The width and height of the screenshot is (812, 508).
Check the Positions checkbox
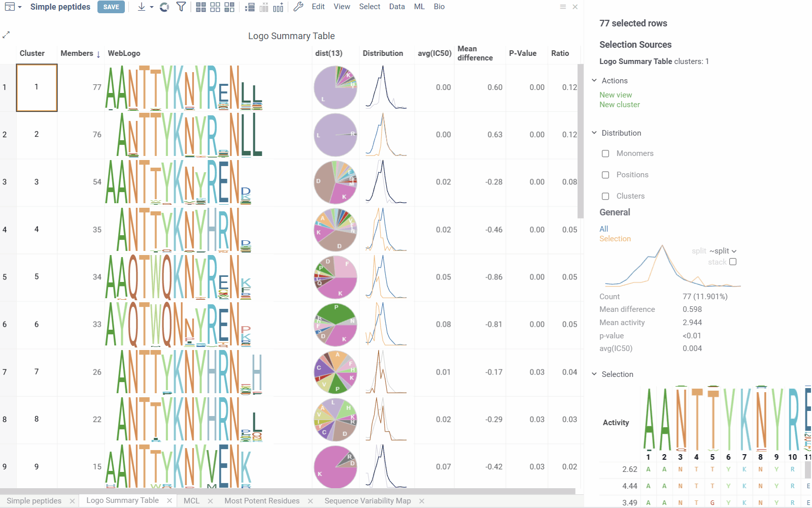click(605, 175)
